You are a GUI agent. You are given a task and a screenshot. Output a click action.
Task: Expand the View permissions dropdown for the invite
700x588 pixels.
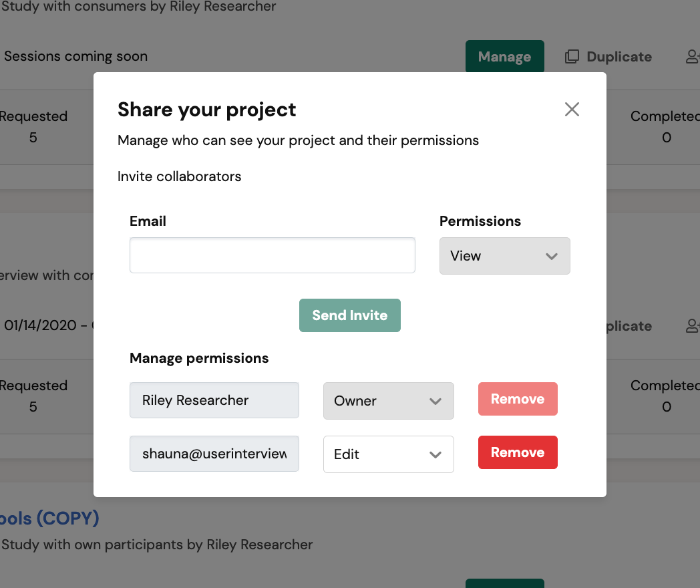tap(504, 256)
